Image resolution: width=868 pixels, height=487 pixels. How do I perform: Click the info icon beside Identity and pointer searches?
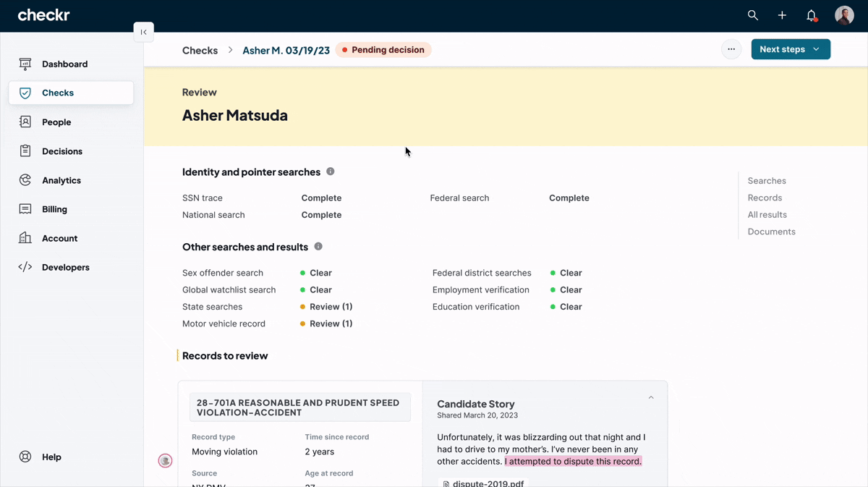pos(331,171)
